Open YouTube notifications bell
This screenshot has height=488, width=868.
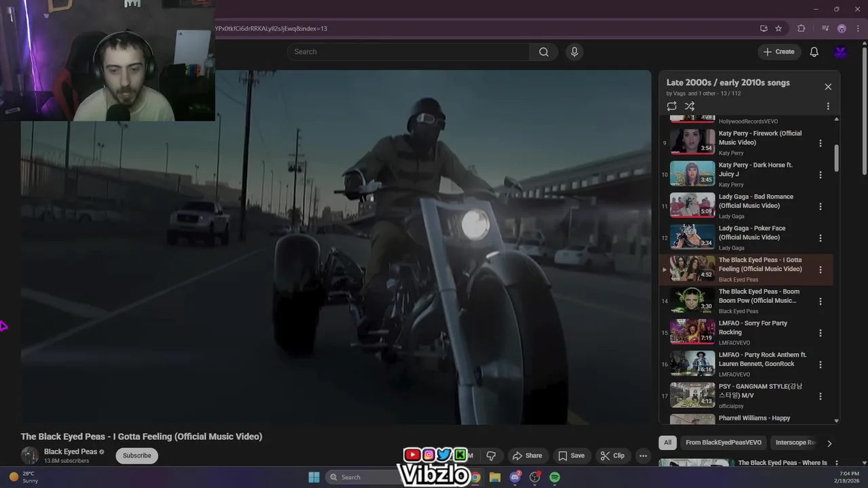pyautogui.click(x=814, y=52)
